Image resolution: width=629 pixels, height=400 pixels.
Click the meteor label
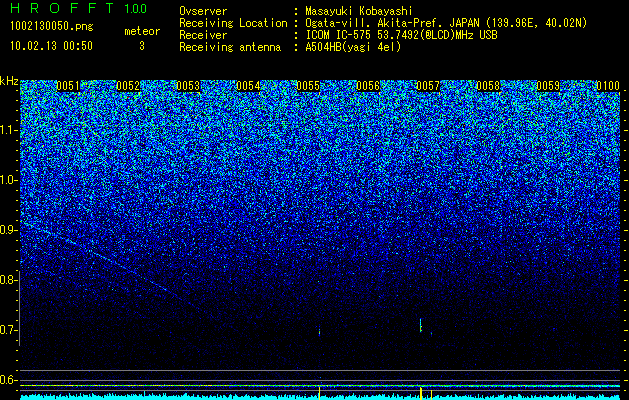[x=142, y=31]
